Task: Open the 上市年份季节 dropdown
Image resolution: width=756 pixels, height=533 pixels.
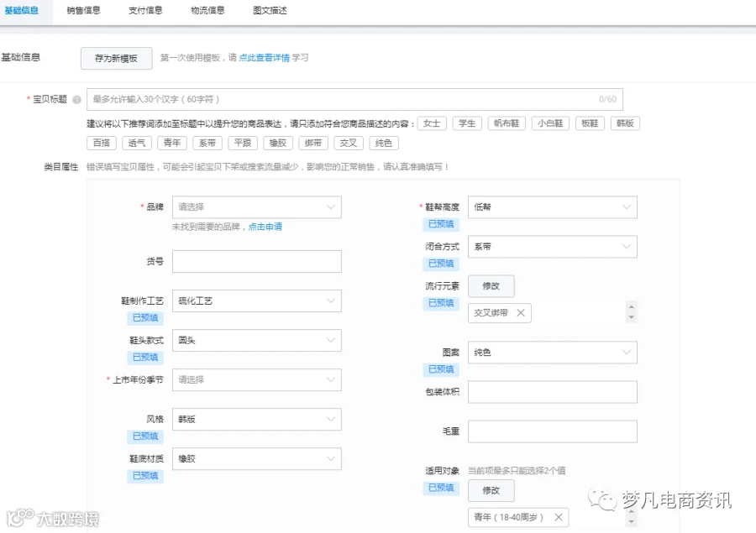Action: [257, 379]
